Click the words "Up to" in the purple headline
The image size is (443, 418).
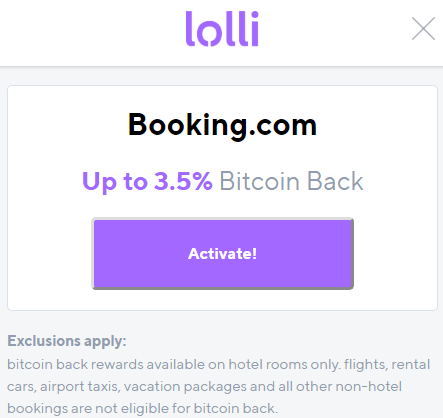[x=115, y=182]
